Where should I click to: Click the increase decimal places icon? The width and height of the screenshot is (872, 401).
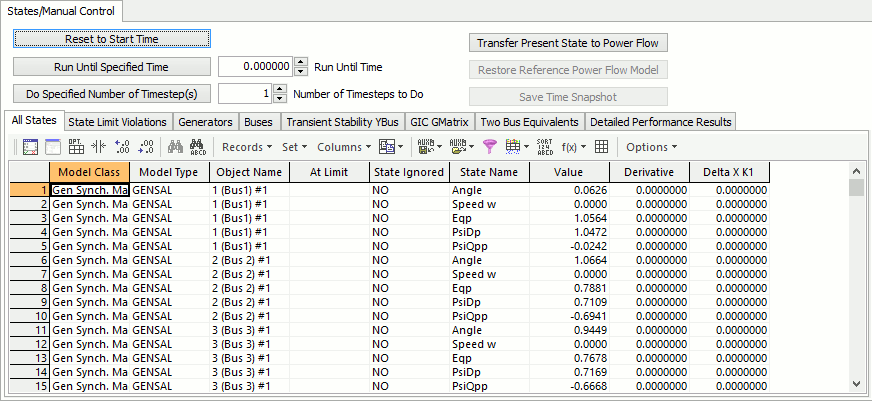coord(123,147)
